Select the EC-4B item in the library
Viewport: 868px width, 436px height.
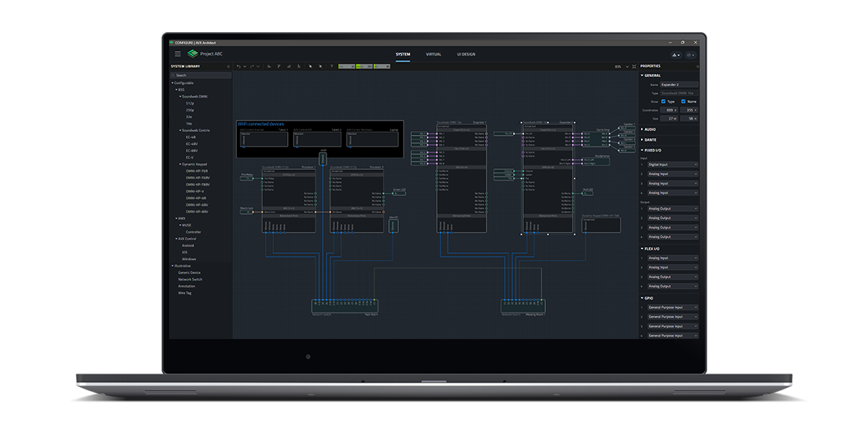pyautogui.click(x=190, y=137)
